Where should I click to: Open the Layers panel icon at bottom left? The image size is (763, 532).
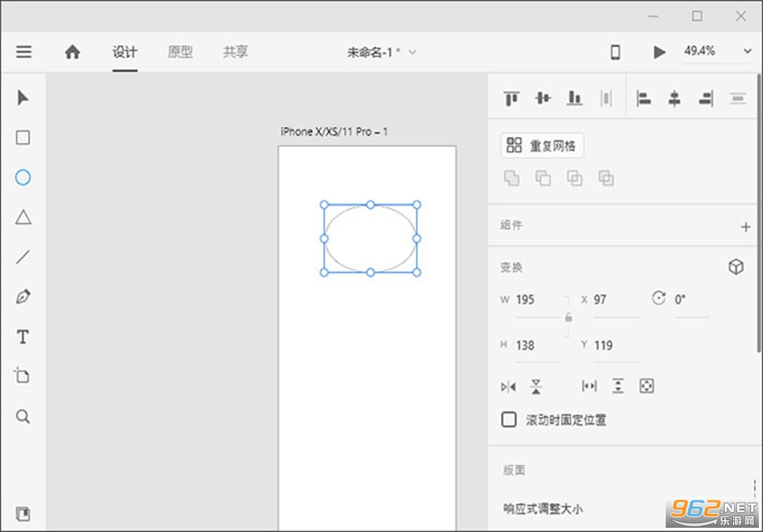pos(23,514)
